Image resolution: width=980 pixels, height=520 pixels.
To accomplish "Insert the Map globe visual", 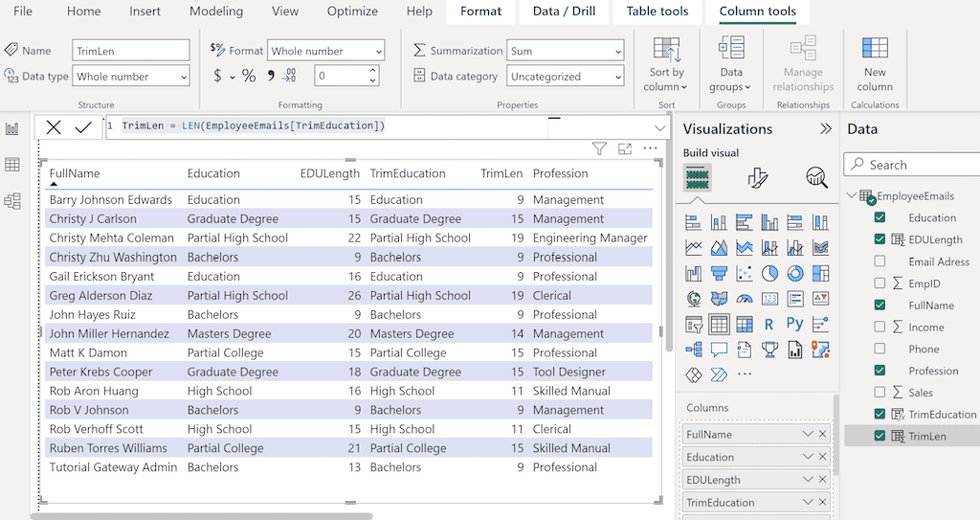I will [x=693, y=299].
